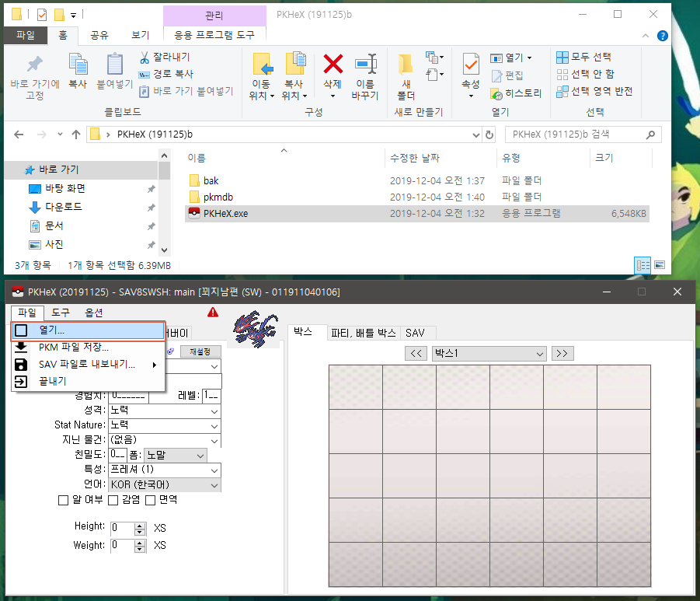
Task: Click the New folder icon
Action: tap(406, 64)
